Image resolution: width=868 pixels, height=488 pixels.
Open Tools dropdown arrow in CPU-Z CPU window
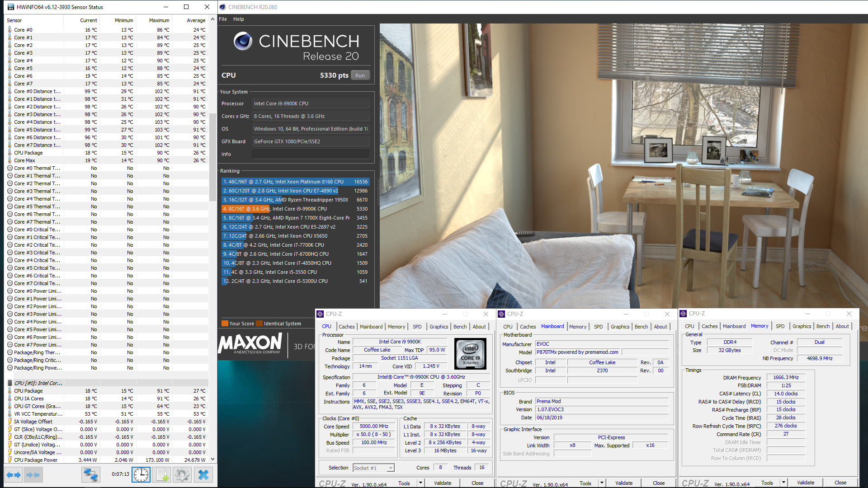click(420, 483)
